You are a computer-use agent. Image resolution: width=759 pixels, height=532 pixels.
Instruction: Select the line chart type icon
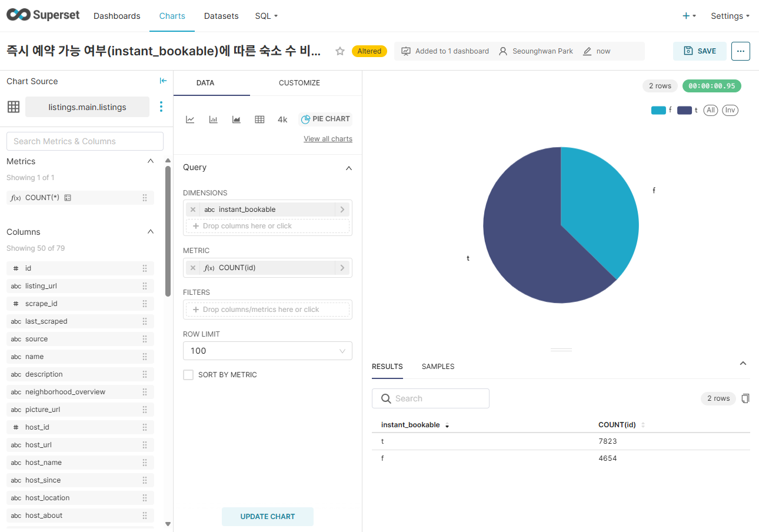click(x=190, y=119)
